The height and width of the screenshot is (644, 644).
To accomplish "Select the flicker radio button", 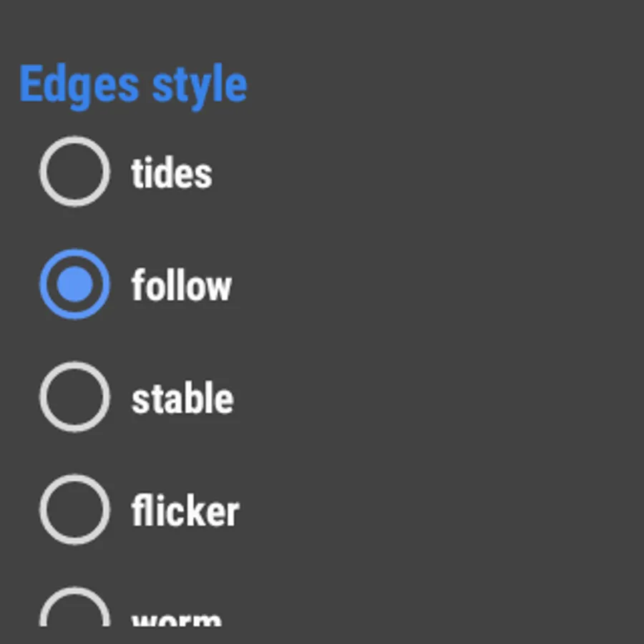I will (74, 509).
